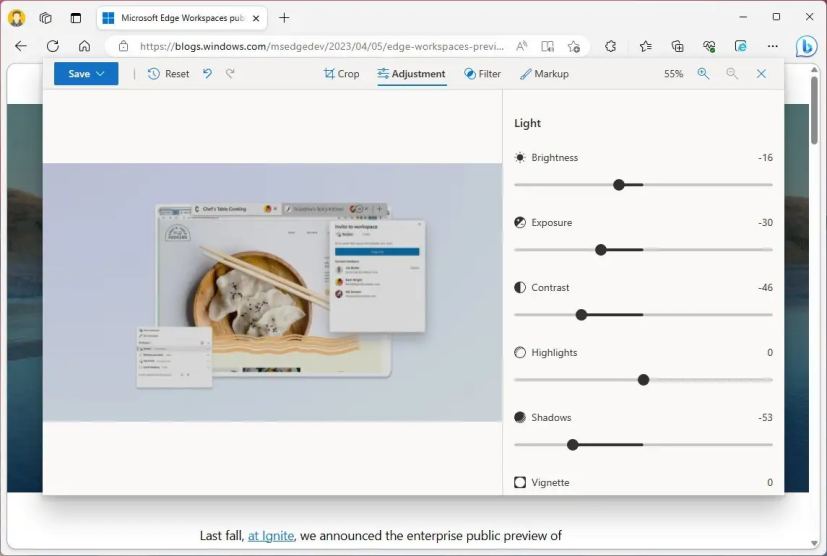This screenshot has width=827, height=556.
Task: Open the Markup tab
Action: tap(544, 74)
